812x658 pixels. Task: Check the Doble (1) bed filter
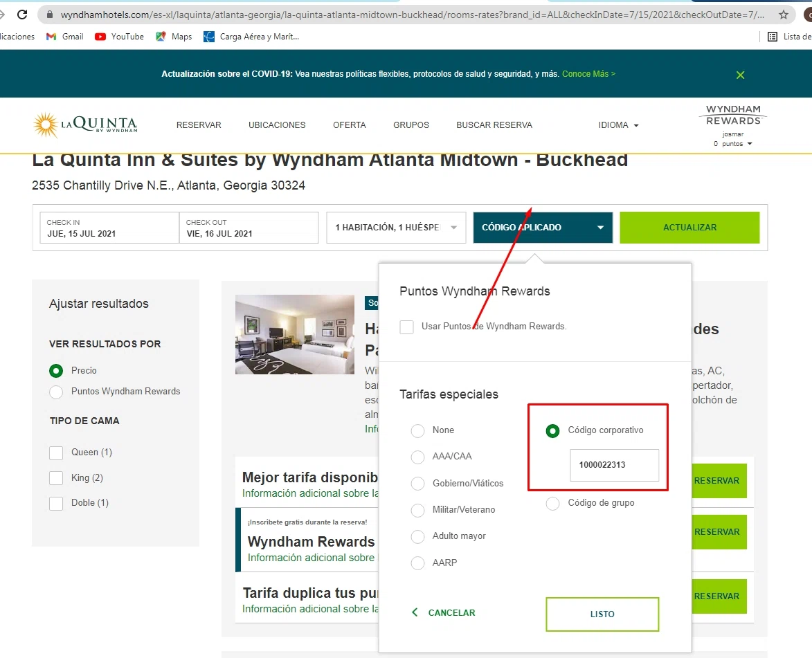click(56, 503)
